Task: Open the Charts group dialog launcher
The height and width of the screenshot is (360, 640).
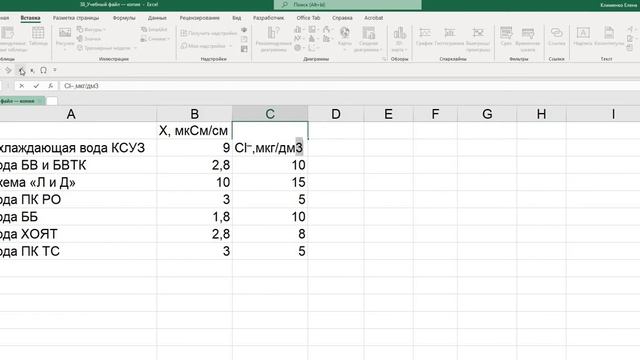Action: [x=384, y=59]
